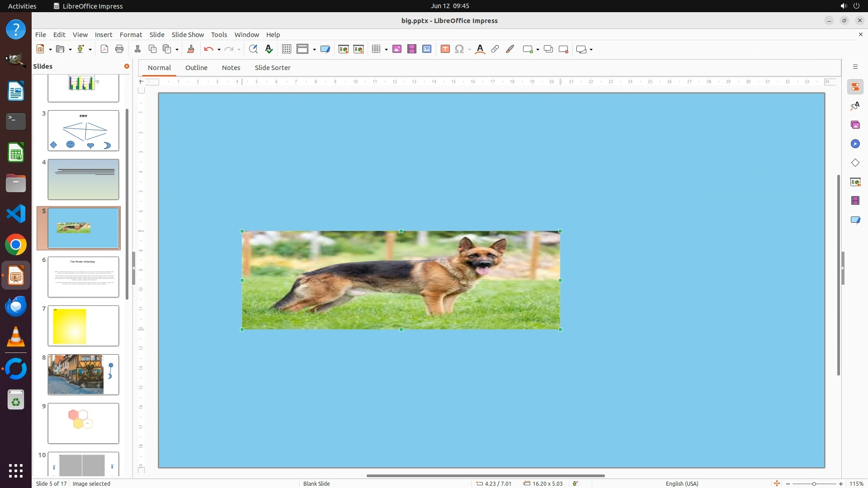Toggle the Properties deck in the sidebar

click(x=855, y=87)
